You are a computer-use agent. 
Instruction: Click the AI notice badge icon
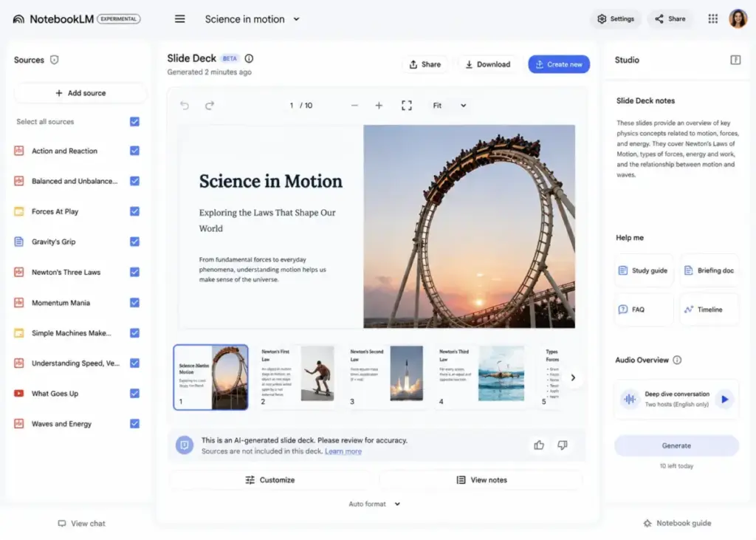(x=184, y=445)
